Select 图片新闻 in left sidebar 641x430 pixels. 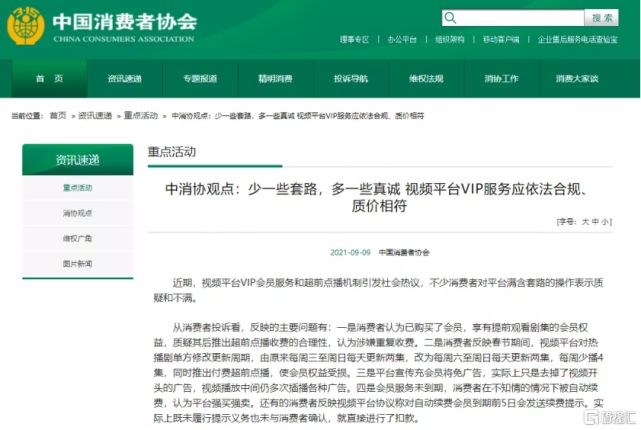click(x=78, y=264)
